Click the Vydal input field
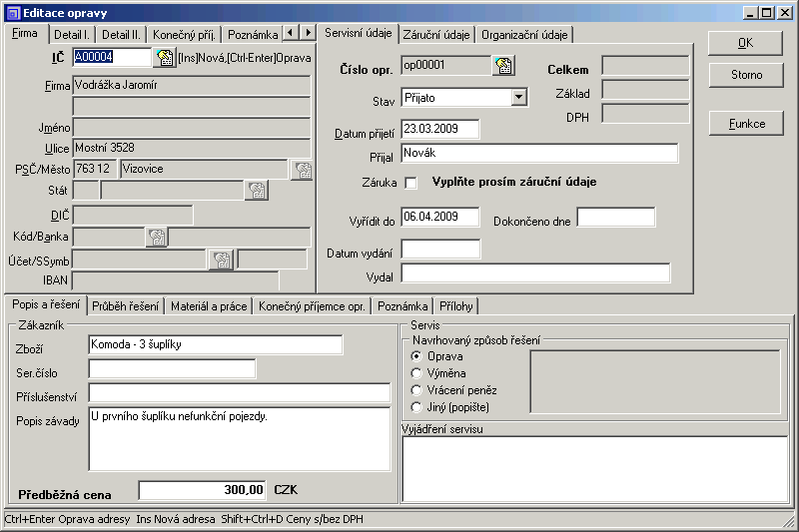The height and width of the screenshot is (532, 799). [x=535, y=272]
